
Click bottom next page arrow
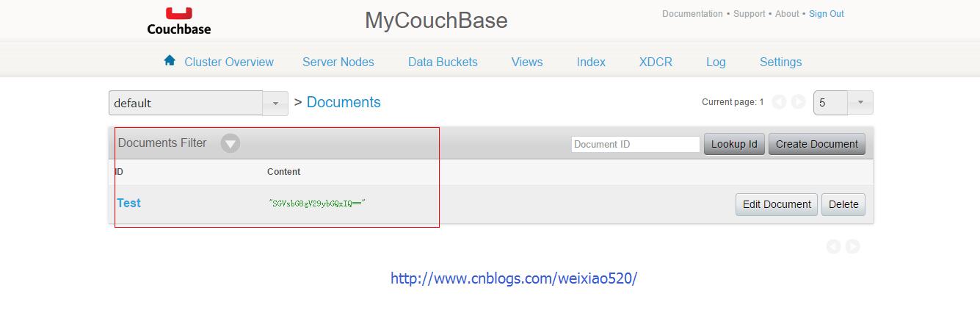click(852, 246)
